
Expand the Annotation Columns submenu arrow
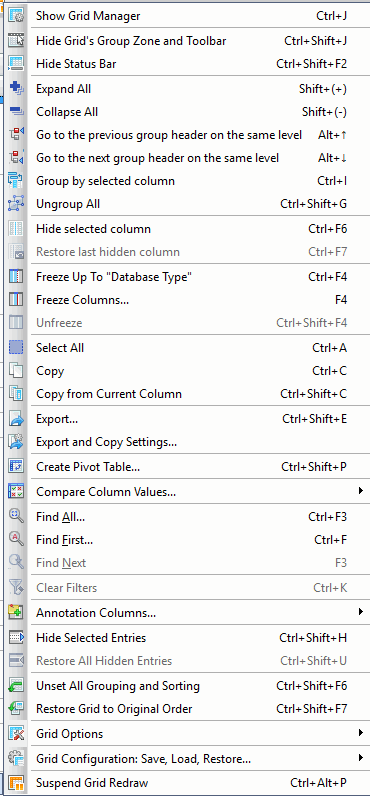[360, 612]
